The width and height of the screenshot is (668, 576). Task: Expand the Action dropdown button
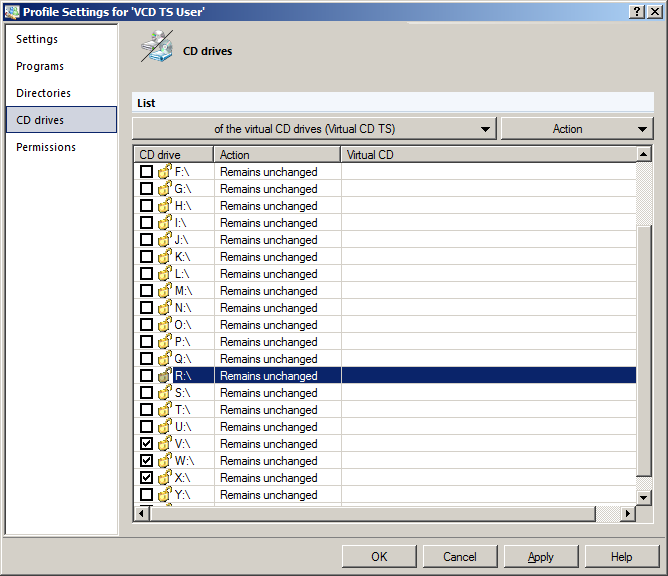pyautogui.click(x=576, y=129)
